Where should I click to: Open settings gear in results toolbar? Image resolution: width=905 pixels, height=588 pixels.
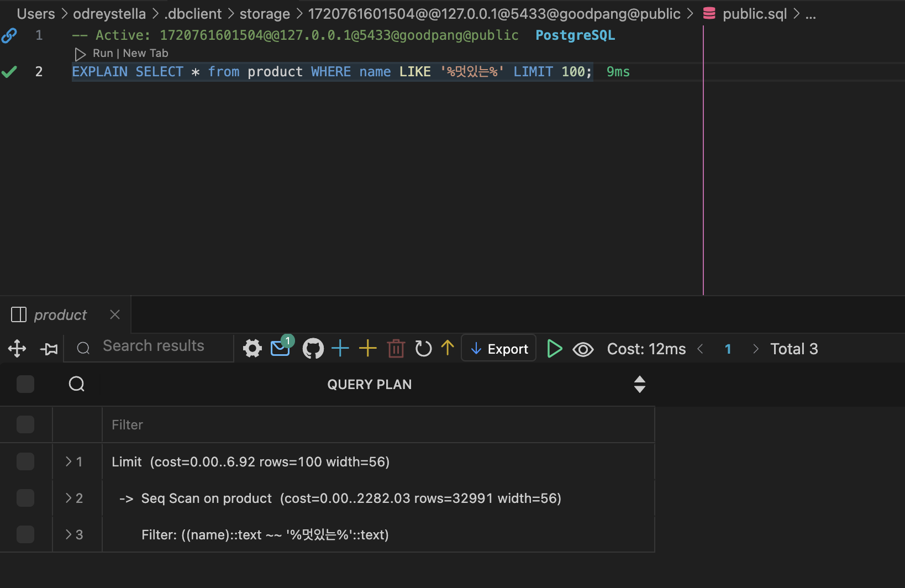(x=252, y=349)
